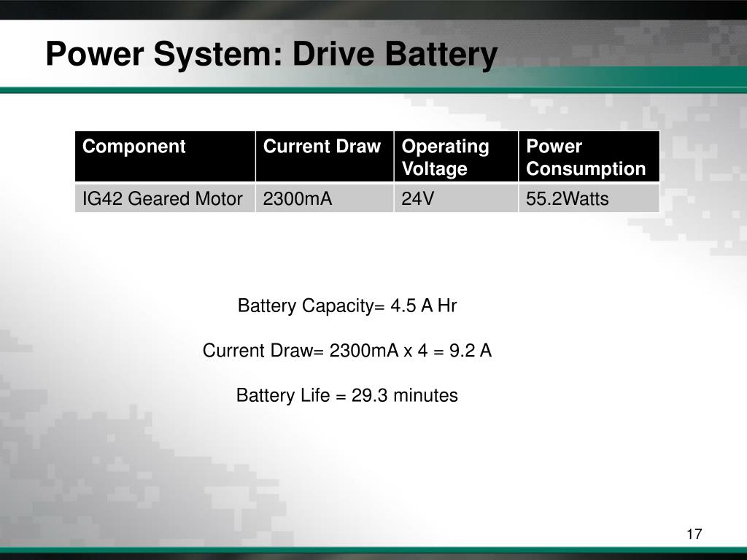Select the 'Current Draw= 2300mA x 4 = 9.2 A' line
Screen dimensions: 747x560
pos(347,351)
